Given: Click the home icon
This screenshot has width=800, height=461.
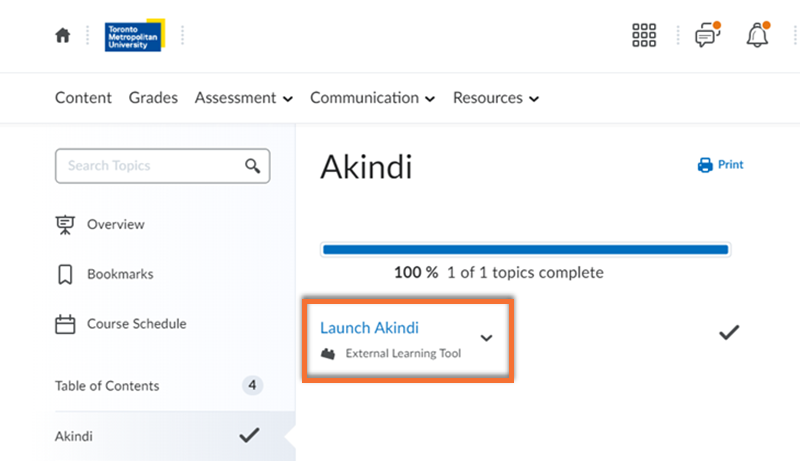Looking at the screenshot, I should coord(63,36).
